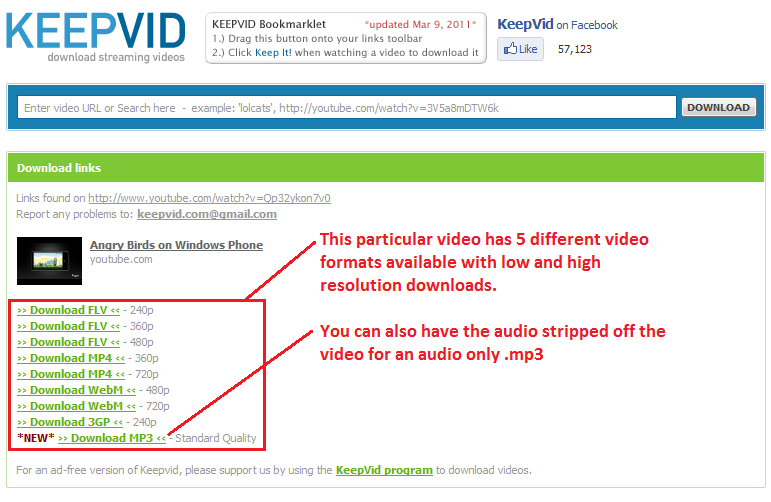Open the youtube.com watch URL link
This screenshot has height=502, width=771.
coord(209,198)
